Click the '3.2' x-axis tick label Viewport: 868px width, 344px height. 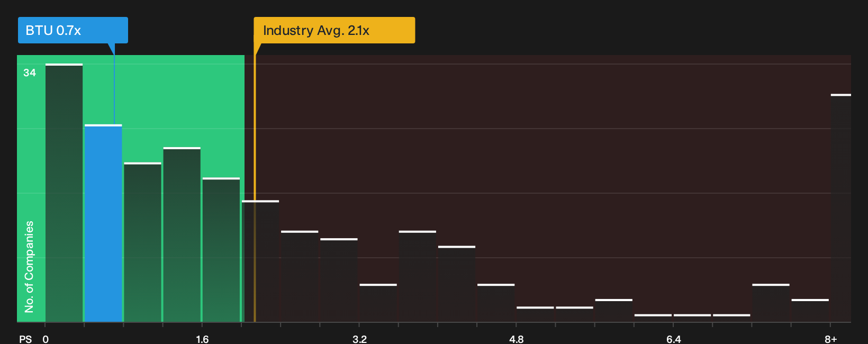359,339
